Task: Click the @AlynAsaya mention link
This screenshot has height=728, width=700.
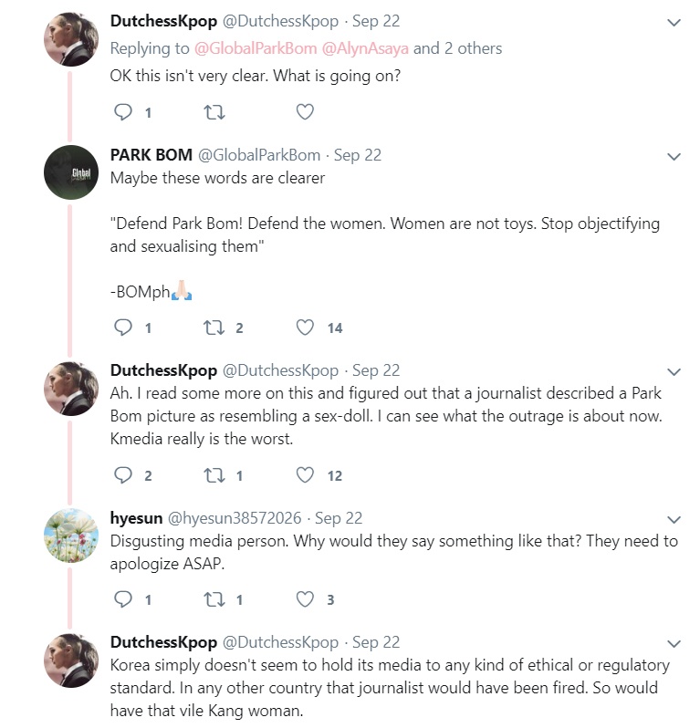Action: point(365,47)
